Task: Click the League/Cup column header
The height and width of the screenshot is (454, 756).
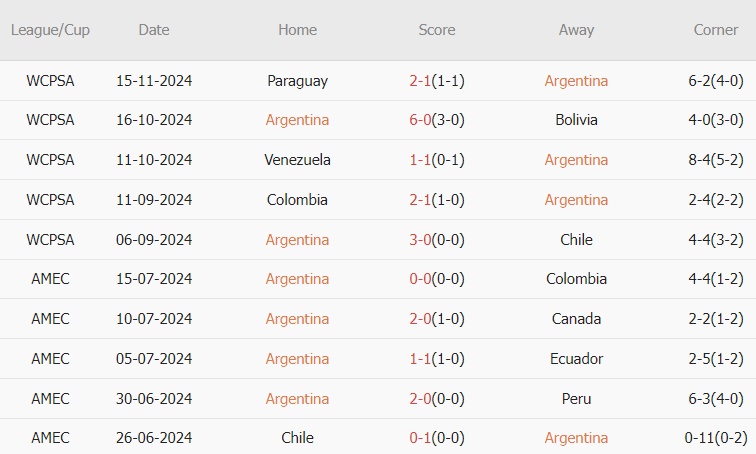Action: 50,30
